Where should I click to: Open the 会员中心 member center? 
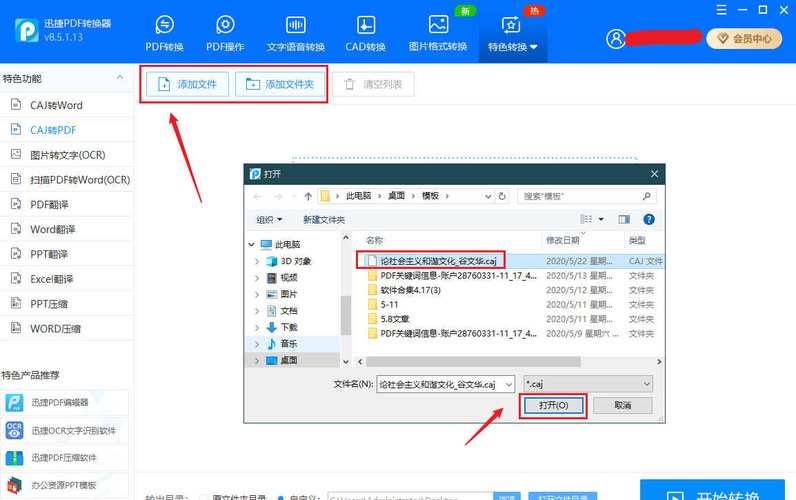coord(744,39)
